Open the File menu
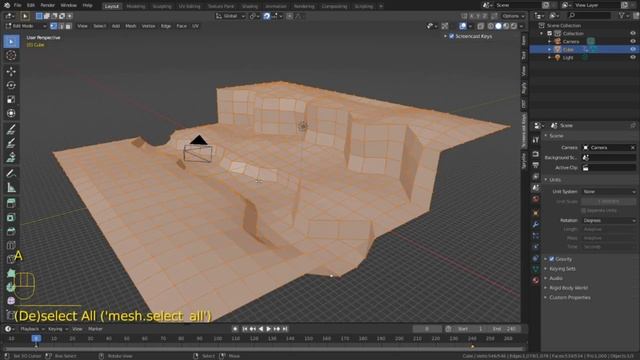This screenshot has width=640, height=360. click(x=18, y=5)
